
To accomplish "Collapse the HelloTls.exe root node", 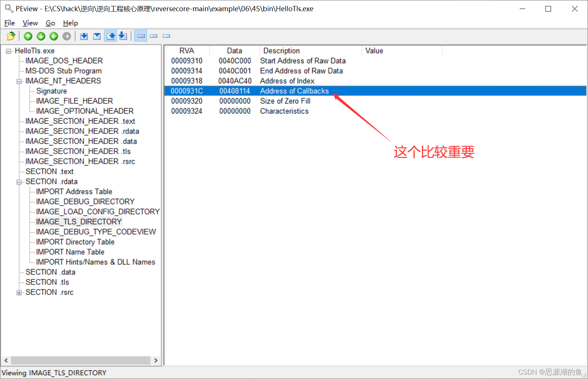I will 8,51.
